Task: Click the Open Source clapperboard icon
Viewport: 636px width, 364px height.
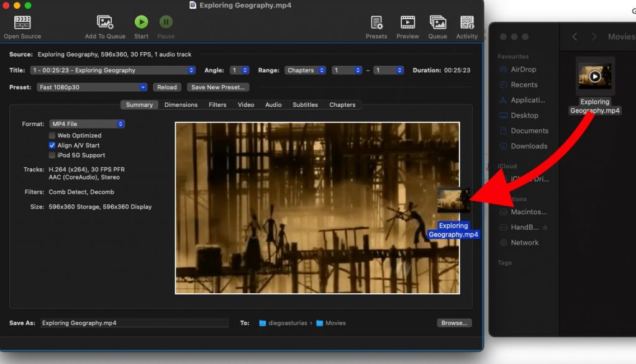Action: tap(22, 22)
